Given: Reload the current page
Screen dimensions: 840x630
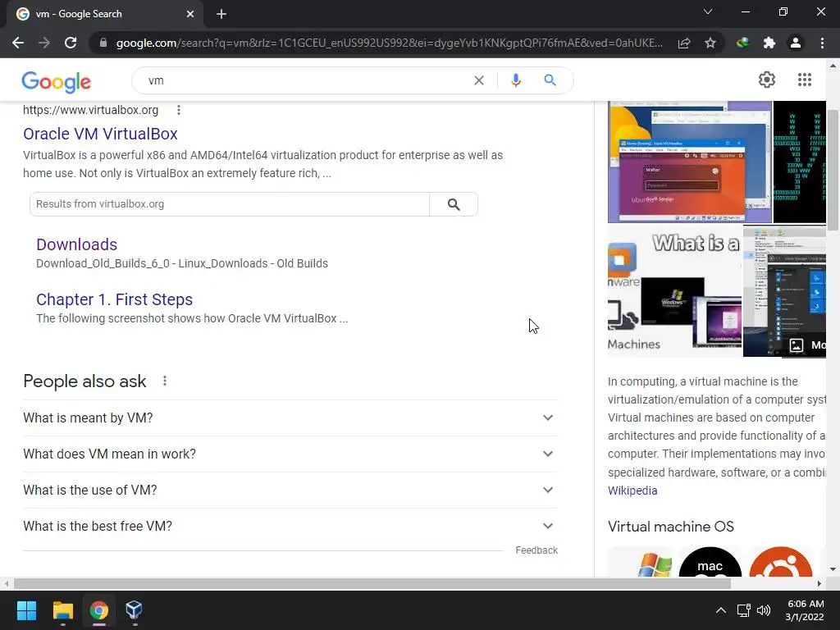Looking at the screenshot, I should [x=71, y=43].
